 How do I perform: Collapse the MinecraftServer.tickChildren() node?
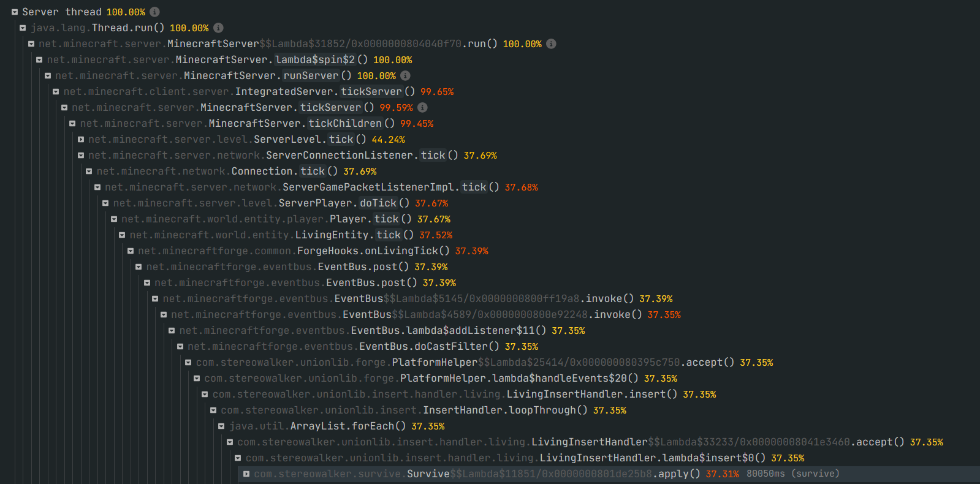click(72, 124)
